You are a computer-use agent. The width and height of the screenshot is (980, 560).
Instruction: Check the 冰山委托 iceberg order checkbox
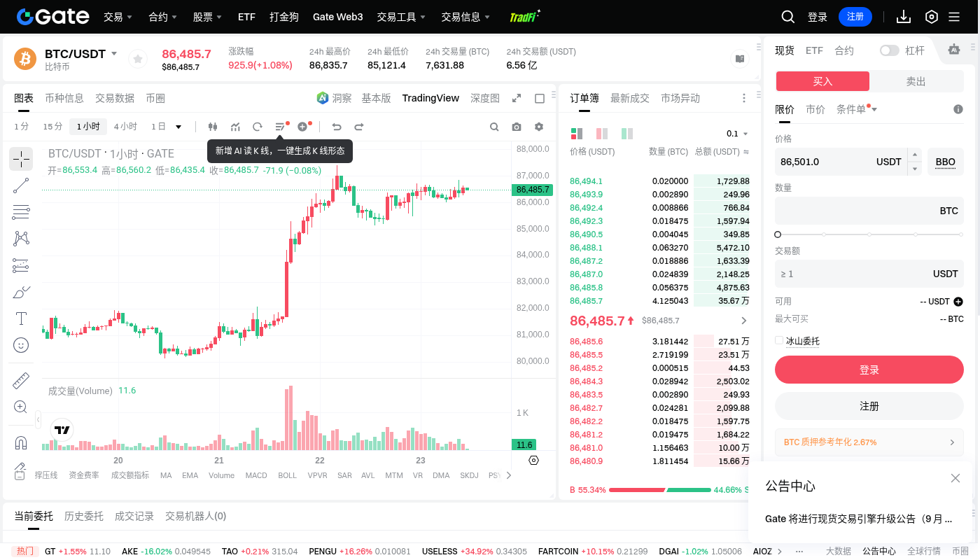[779, 340]
